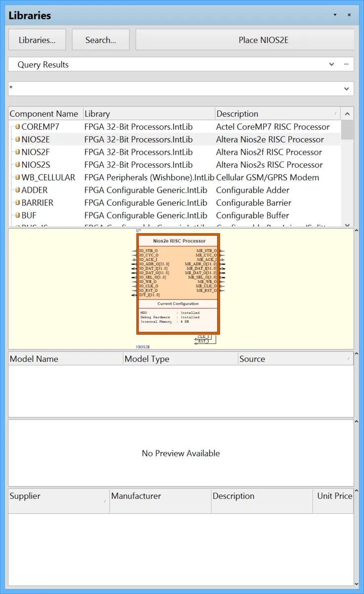Click the ADDER component icon
This screenshot has height=594, width=364.
(17, 190)
